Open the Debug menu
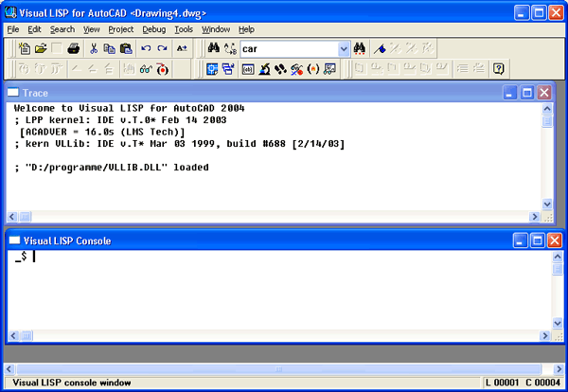 [x=153, y=29]
